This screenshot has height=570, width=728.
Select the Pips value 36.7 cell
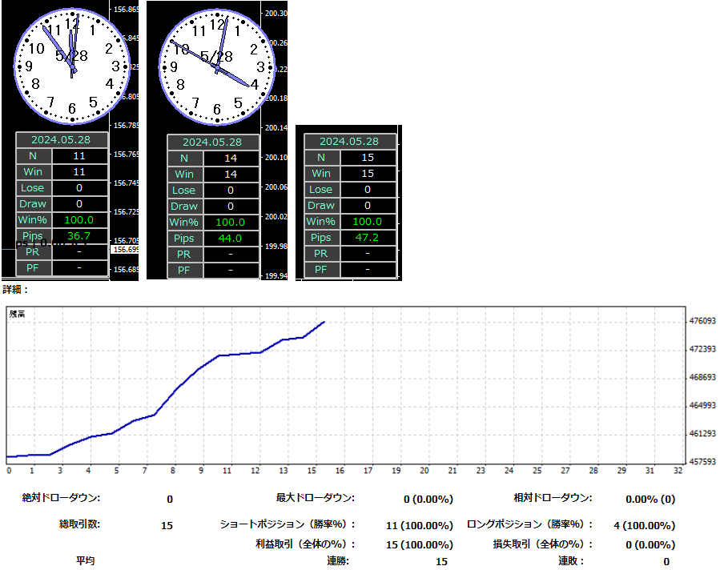point(79,235)
